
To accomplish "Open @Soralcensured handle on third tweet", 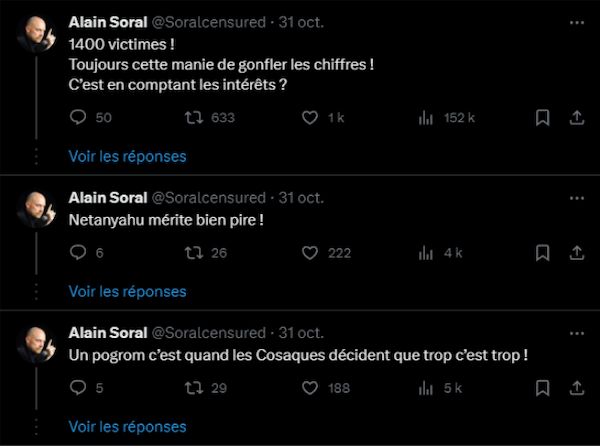I will (x=209, y=333).
